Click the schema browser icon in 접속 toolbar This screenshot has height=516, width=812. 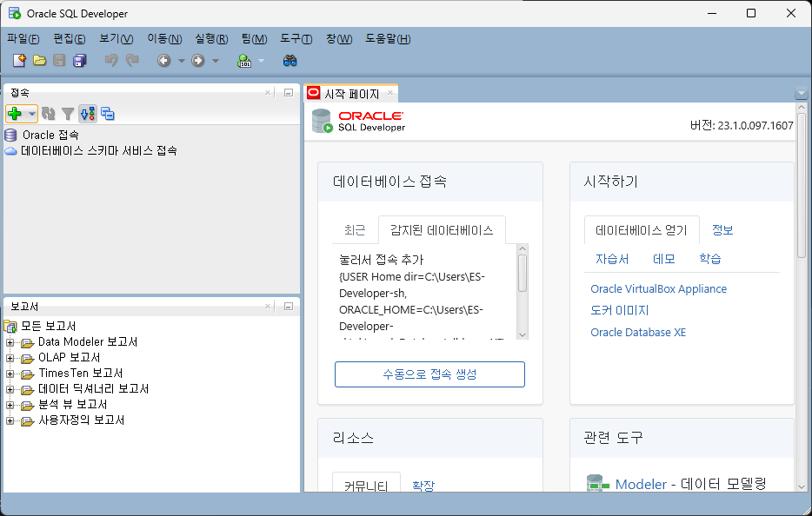coord(108,113)
